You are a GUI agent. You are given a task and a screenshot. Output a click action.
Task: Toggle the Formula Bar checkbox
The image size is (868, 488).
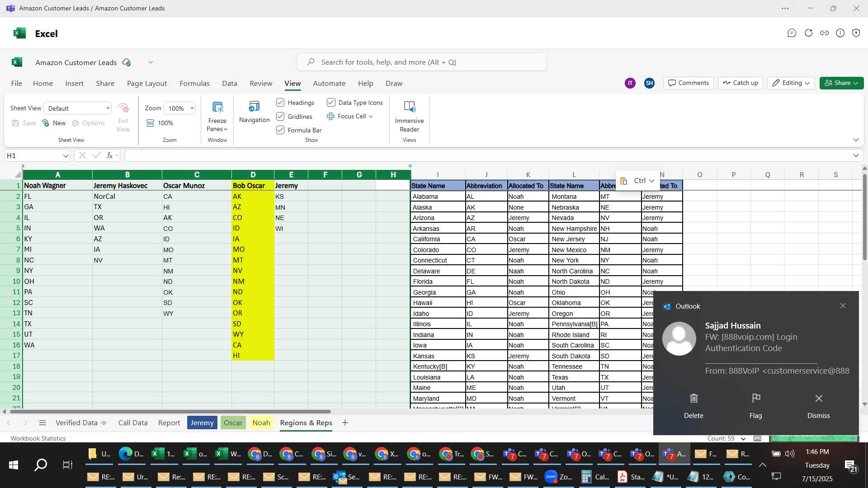point(280,130)
